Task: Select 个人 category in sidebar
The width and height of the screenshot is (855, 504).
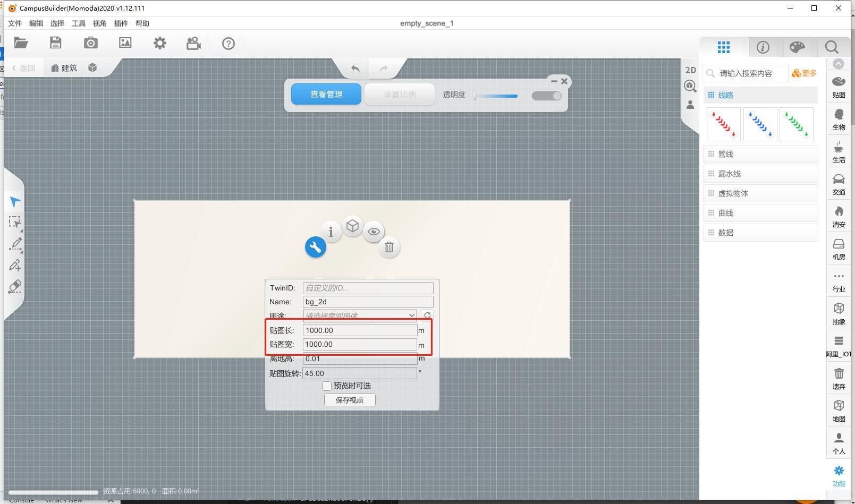Action: pyautogui.click(x=839, y=443)
